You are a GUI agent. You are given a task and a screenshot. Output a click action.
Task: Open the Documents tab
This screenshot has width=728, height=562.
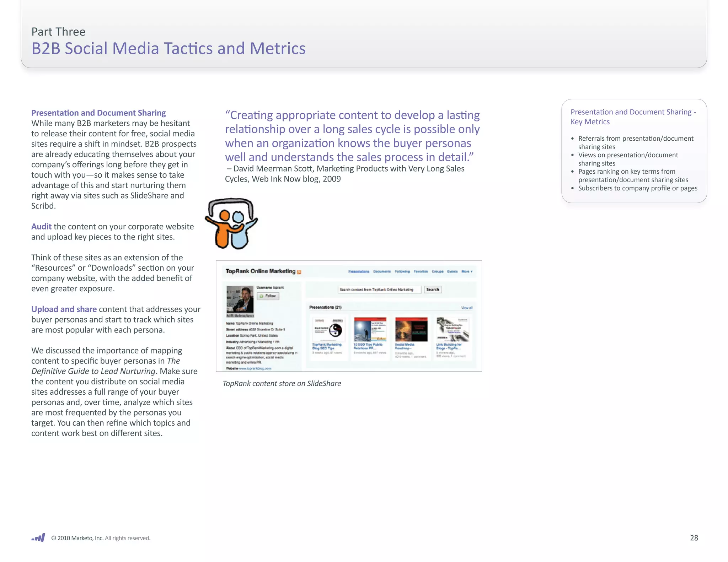click(382, 271)
